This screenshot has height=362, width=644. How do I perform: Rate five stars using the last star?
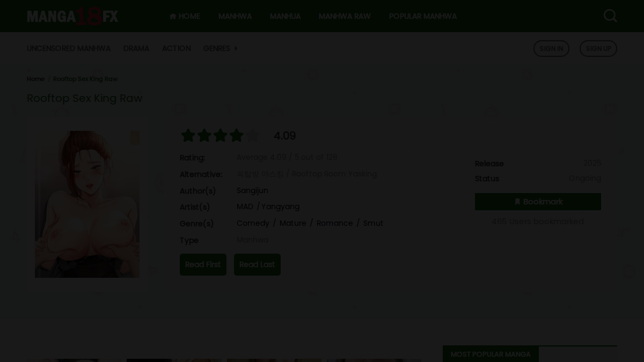(252, 136)
